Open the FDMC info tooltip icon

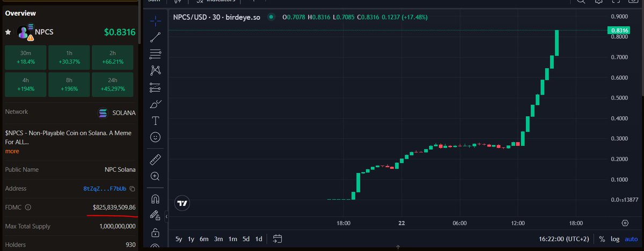28,207
